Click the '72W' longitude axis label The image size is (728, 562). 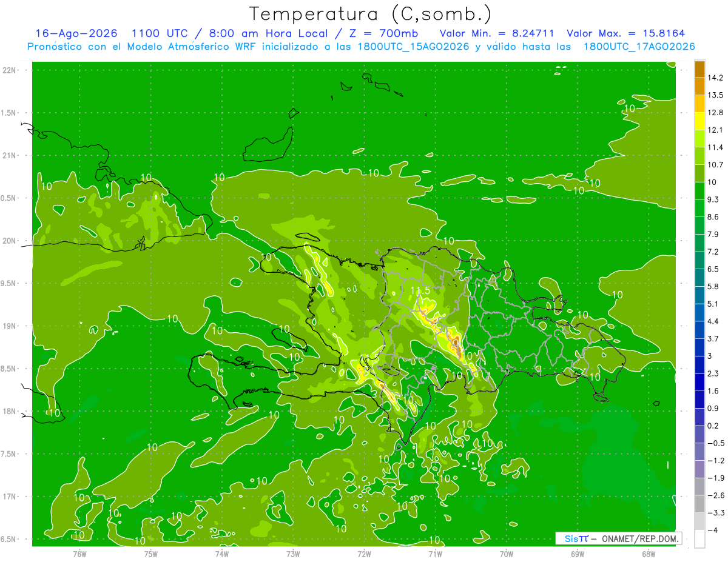coord(364,554)
